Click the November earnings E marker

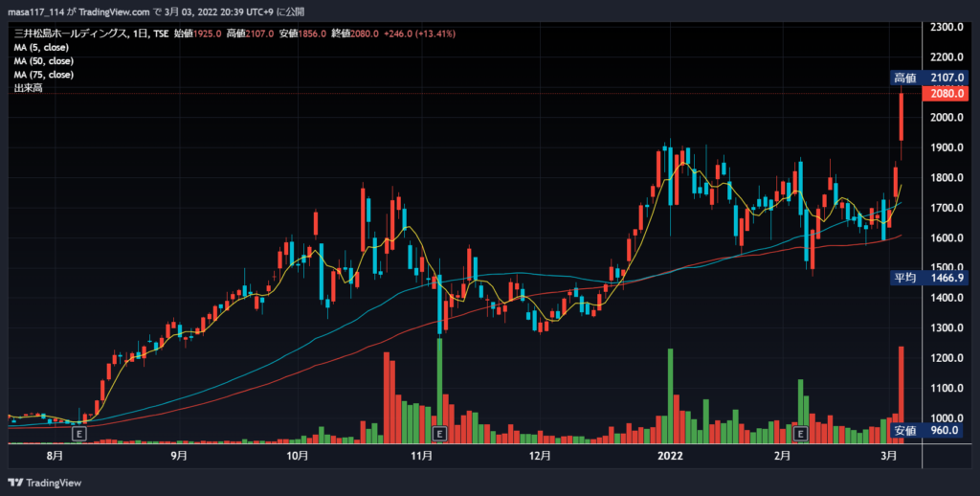[x=440, y=433]
